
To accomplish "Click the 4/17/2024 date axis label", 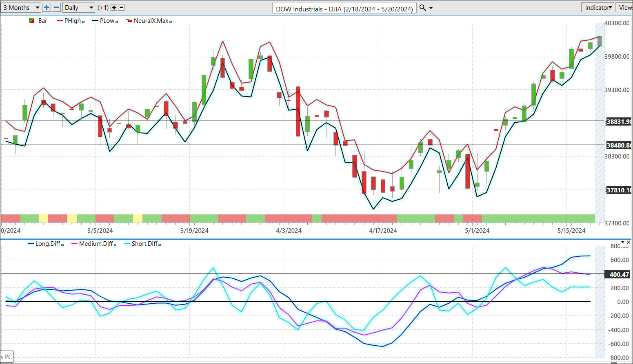I will [x=383, y=231].
